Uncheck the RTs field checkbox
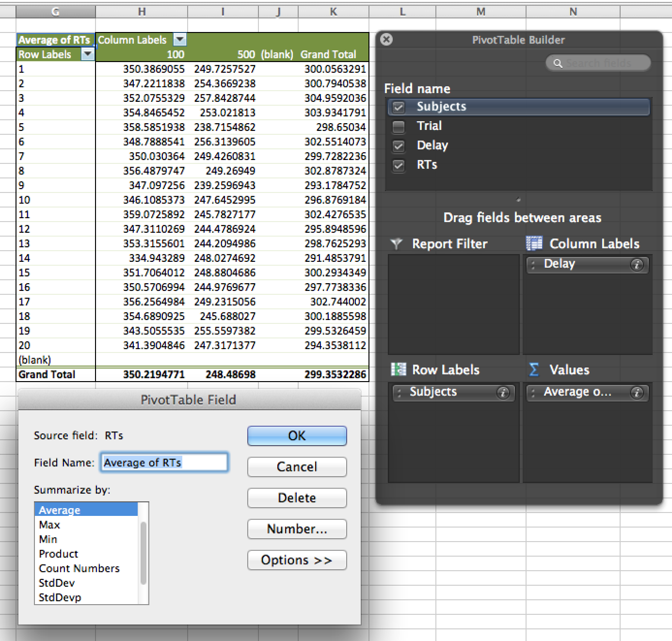The image size is (672, 641). click(x=399, y=165)
